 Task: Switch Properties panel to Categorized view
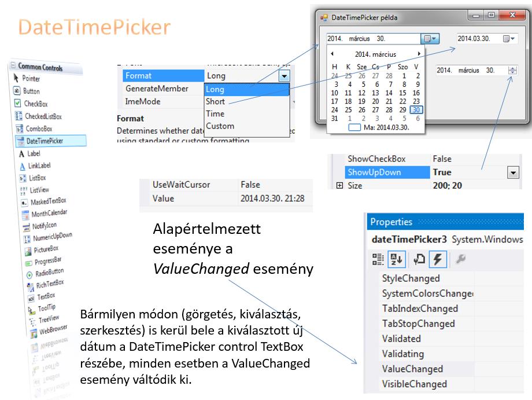click(x=378, y=259)
